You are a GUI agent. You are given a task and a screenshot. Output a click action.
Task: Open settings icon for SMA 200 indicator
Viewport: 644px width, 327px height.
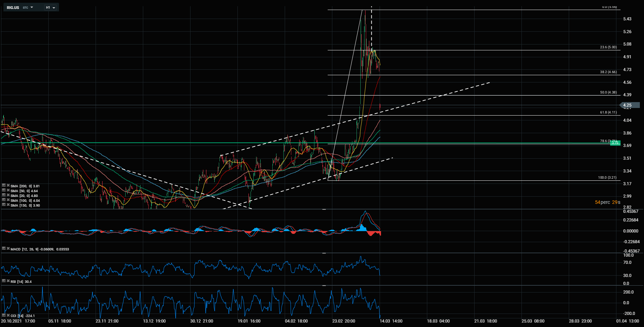point(3,186)
